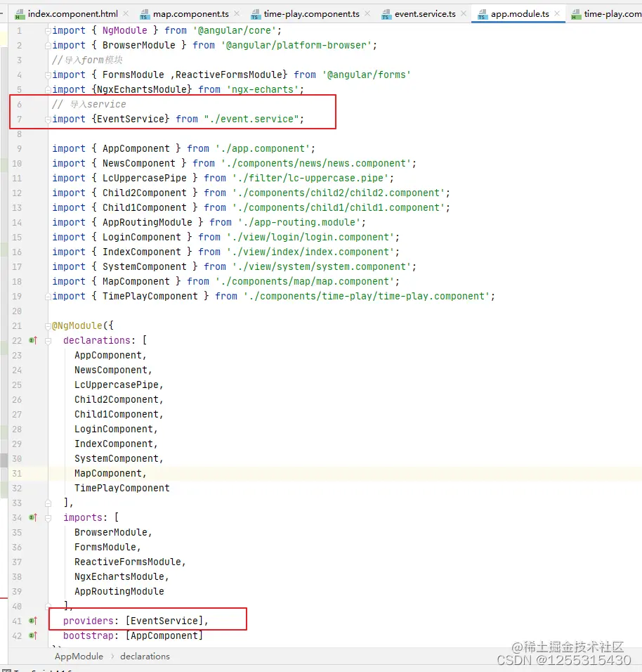The width and height of the screenshot is (642, 672).
Task: Click line number 41 in the gutter
Action: click(17, 621)
